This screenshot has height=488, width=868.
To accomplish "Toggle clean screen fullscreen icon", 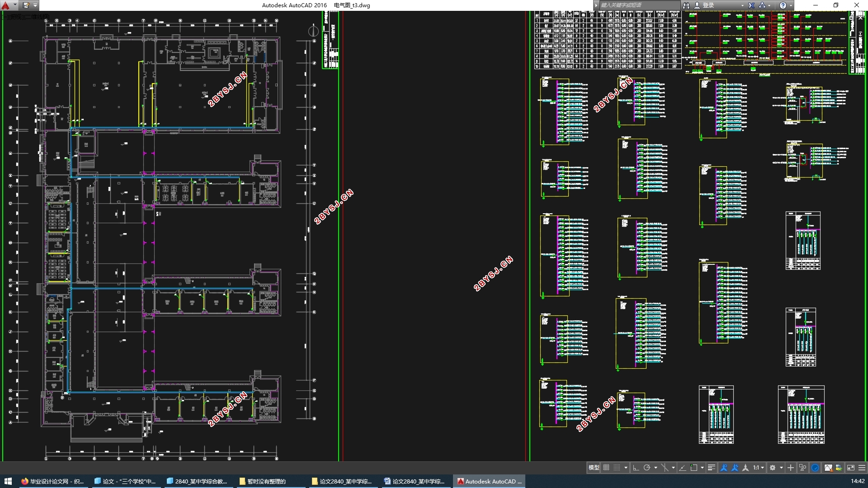I will coord(851,468).
